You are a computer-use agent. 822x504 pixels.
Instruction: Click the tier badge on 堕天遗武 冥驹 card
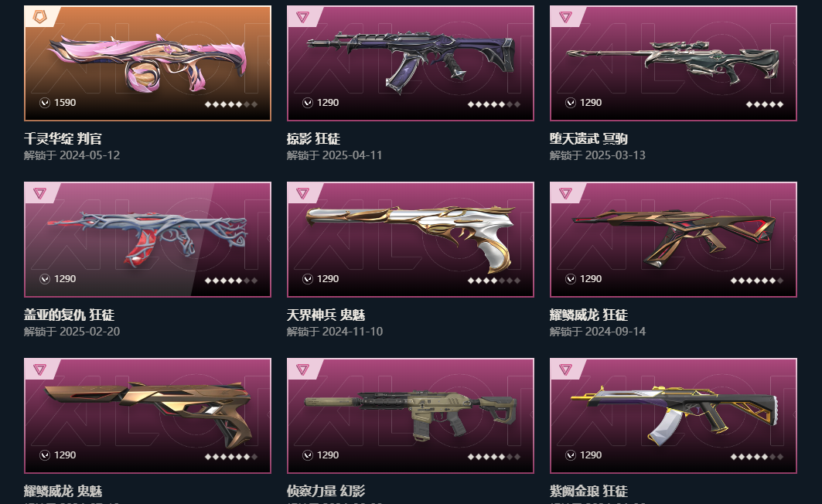click(565, 17)
